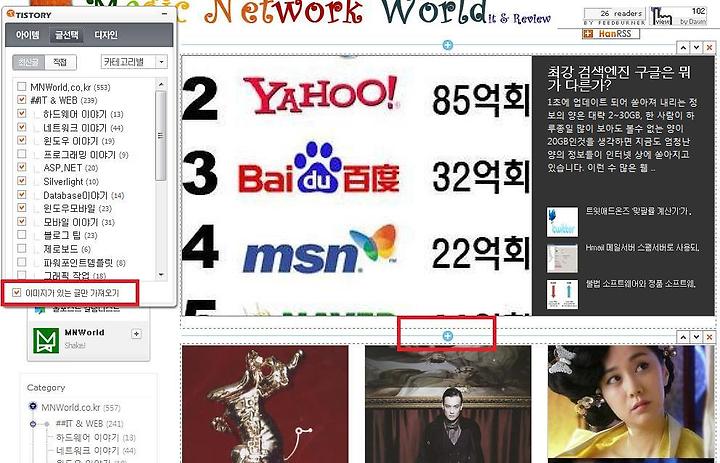Click the Baidu logo image
The image size is (720, 463).
tap(319, 169)
